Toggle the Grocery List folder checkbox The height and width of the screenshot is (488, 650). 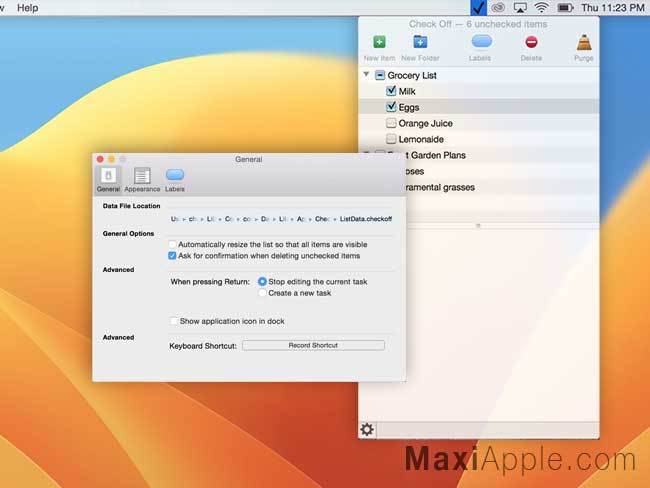click(x=380, y=75)
